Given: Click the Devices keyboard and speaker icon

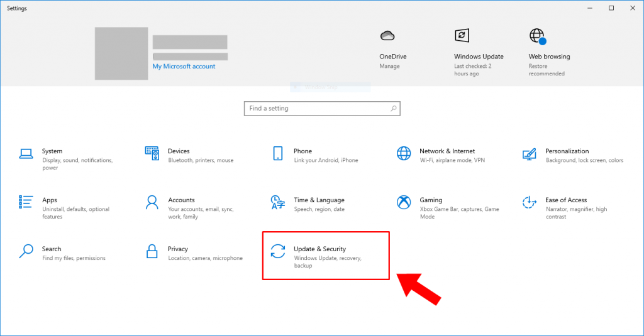Looking at the screenshot, I should pos(152,153).
